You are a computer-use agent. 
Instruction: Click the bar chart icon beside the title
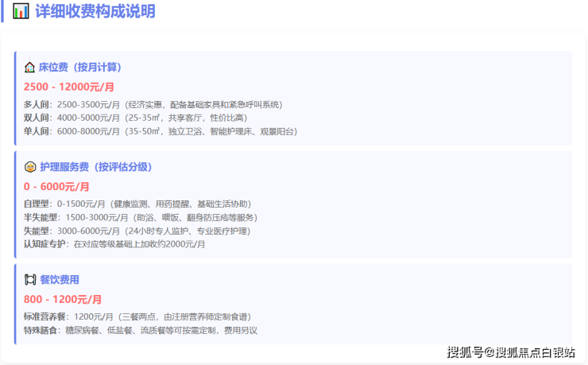21,11
